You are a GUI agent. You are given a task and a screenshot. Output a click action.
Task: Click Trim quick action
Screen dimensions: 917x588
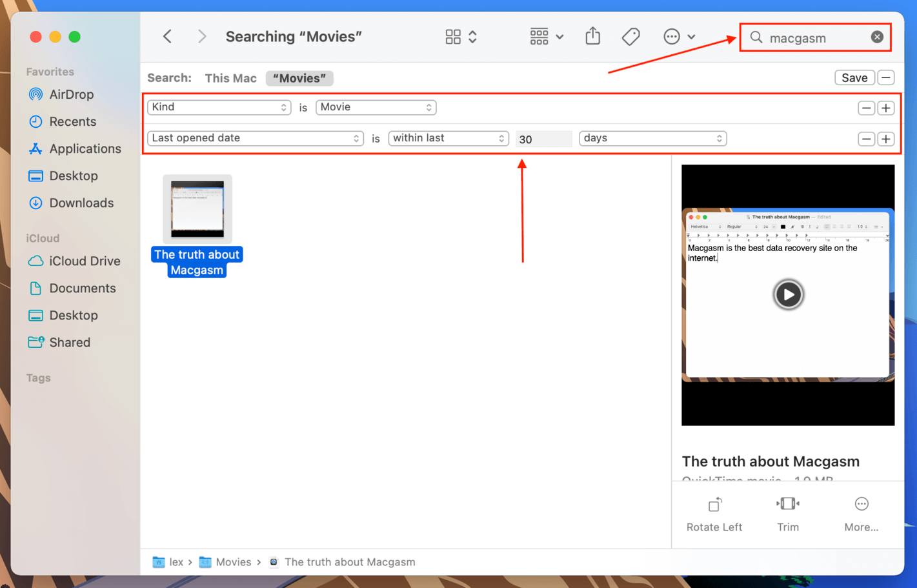[x=788, y=514]
